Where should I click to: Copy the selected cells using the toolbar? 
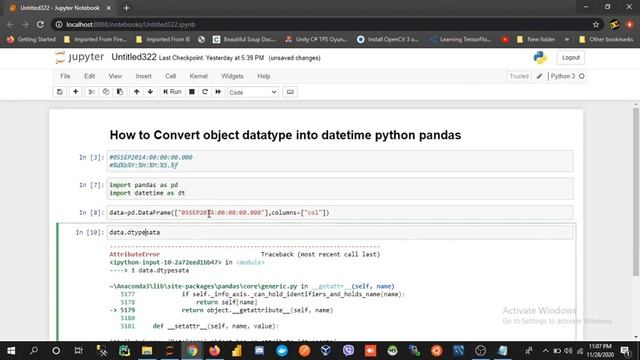106,92
